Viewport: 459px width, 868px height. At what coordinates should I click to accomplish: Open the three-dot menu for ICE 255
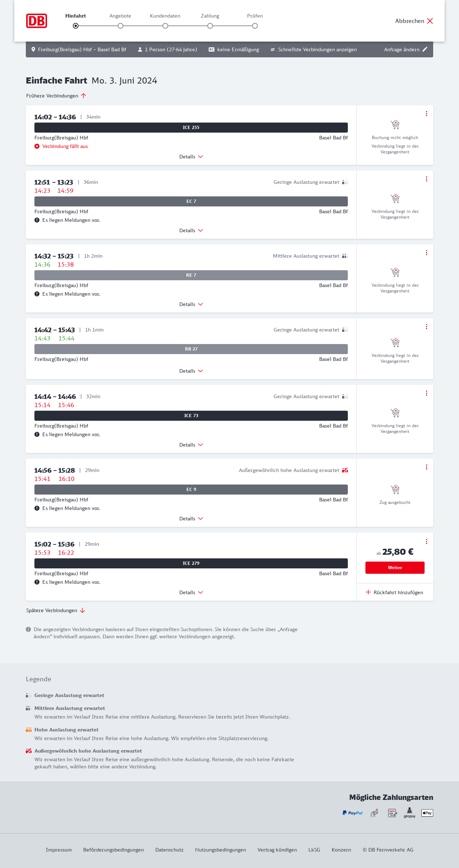point(426,114)
